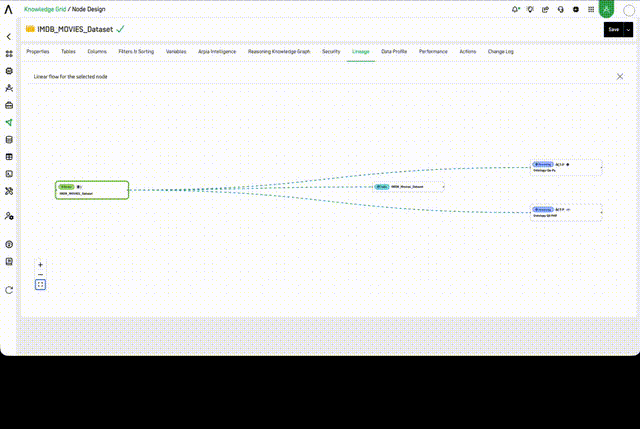Click the green user avatar badge
The height and width of the screenshot is (429, 640).
click(x=607, y=9)
